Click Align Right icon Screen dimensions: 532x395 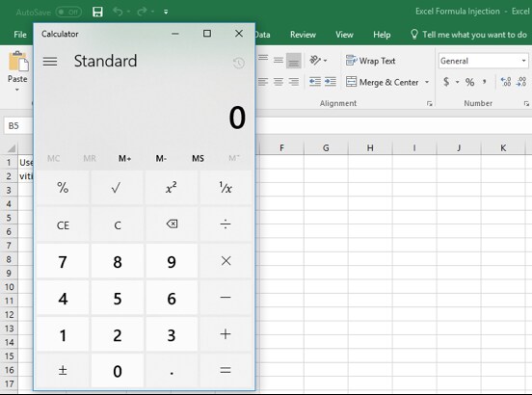pyautogui.click(x=294, y=82)
